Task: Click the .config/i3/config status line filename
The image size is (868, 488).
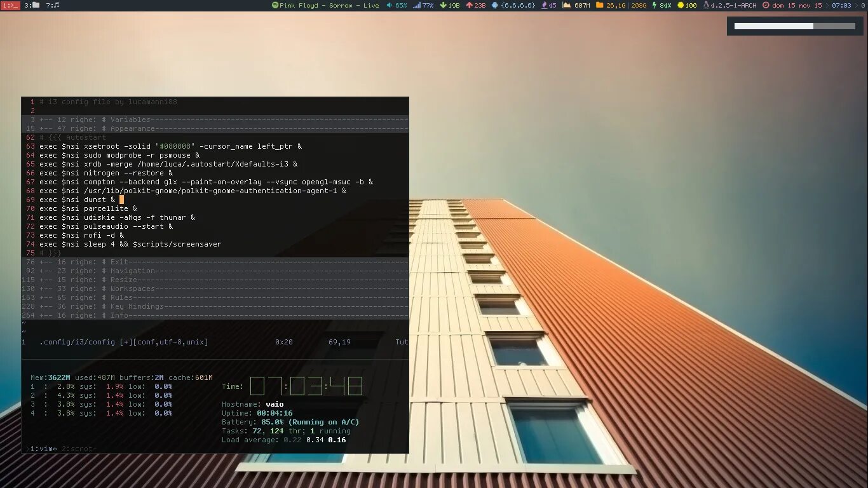Action: (78, 342)
